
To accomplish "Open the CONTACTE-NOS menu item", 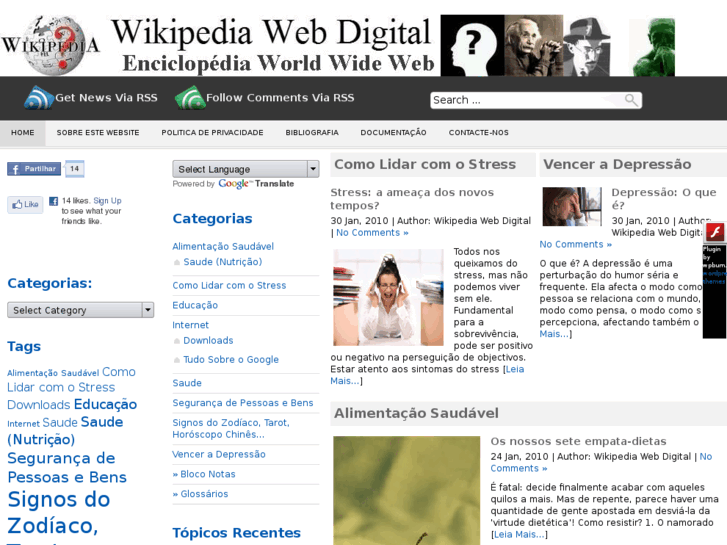I will 478,133.
